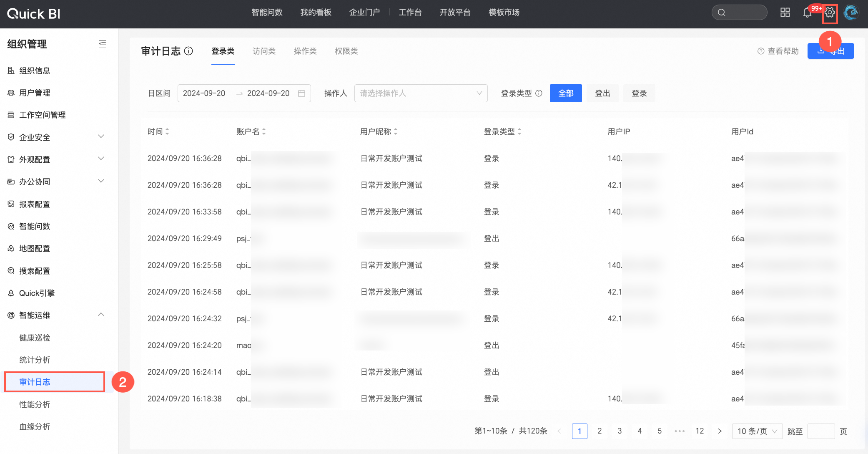This screenshot has height=454, width=868.
Task: Sort by 时间 column arrows
Action: click(x=167, y=131)
